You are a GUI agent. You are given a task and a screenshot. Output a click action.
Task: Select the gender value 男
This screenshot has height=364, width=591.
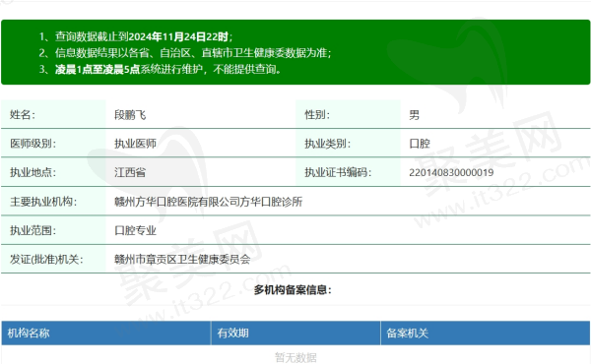[415, 114]
